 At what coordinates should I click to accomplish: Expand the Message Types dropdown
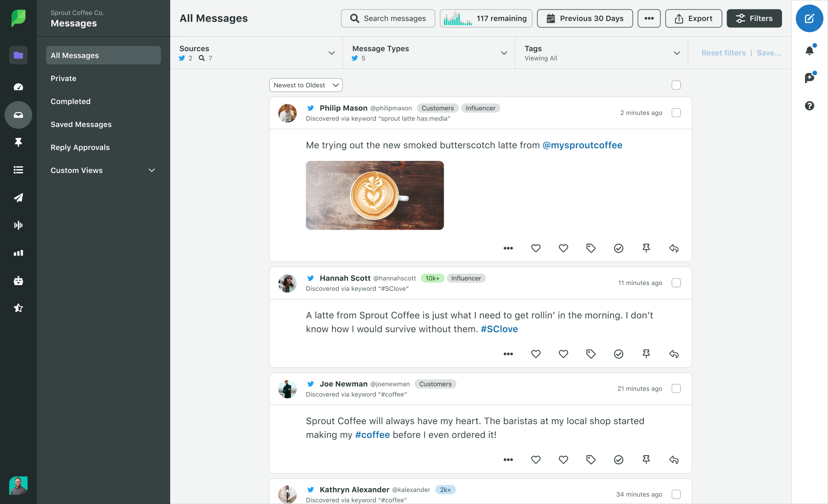point(505,53)
